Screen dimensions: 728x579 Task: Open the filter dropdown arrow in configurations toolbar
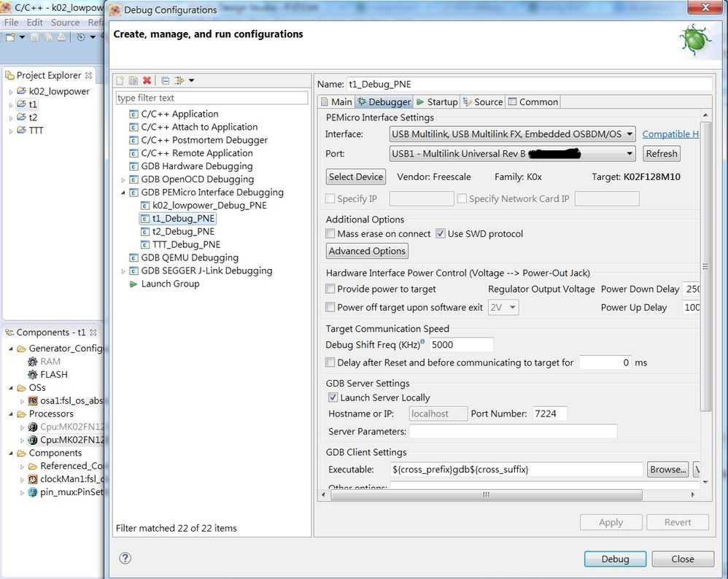point(191,81)
